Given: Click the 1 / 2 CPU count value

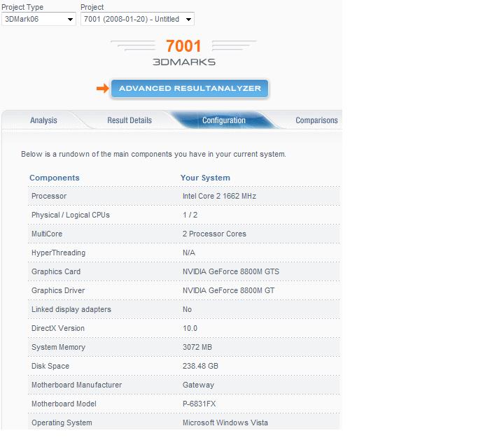Looking at the screenshot, I should point(190,215).
